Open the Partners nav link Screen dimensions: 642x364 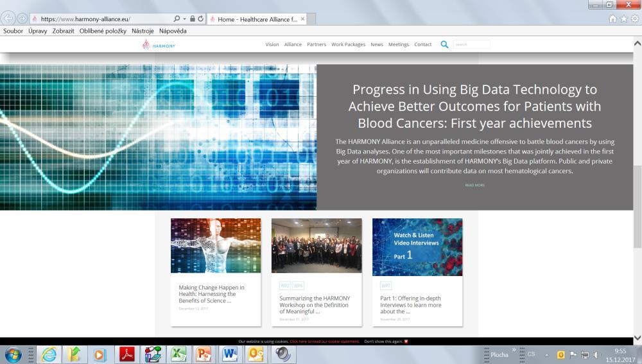pos(317,45)
